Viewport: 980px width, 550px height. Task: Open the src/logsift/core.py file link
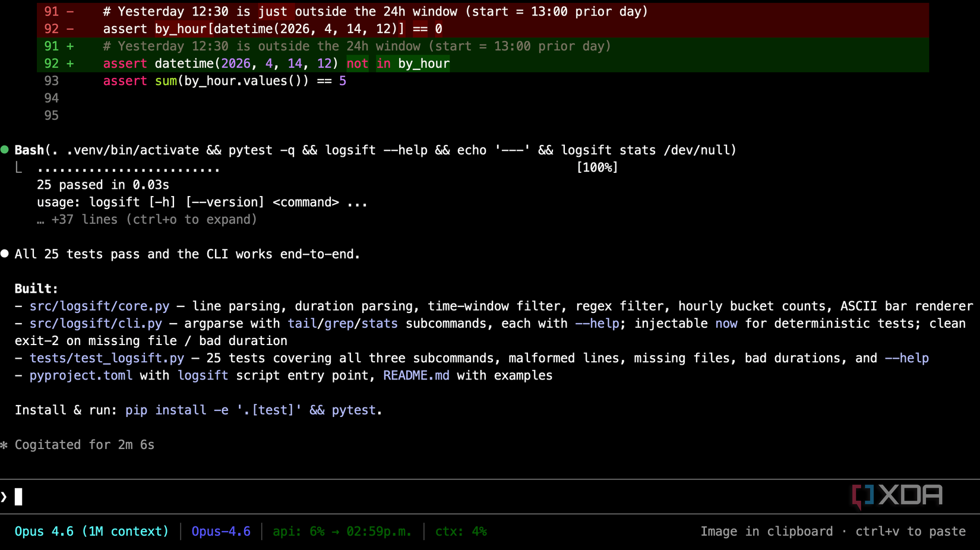coord(99,306)
